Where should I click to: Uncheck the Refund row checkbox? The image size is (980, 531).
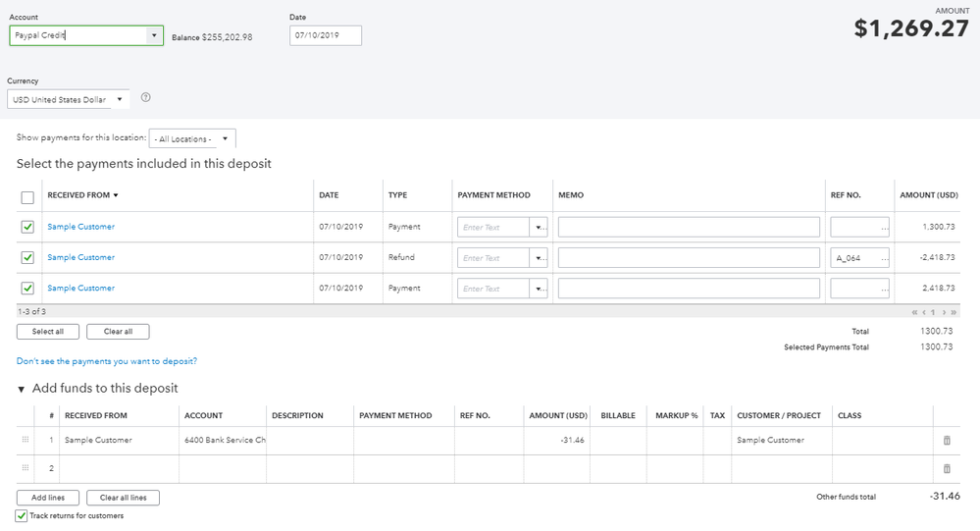point(27,258)
